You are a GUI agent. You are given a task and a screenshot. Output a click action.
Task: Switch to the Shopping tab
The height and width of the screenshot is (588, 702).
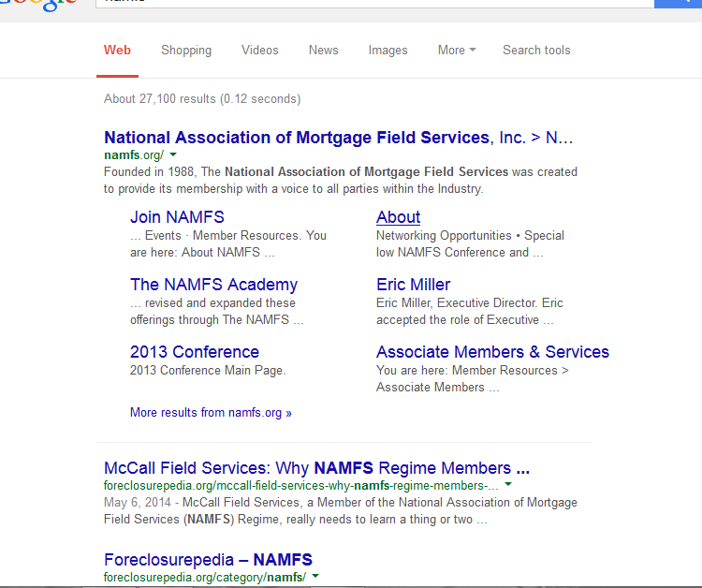[186, 51]
